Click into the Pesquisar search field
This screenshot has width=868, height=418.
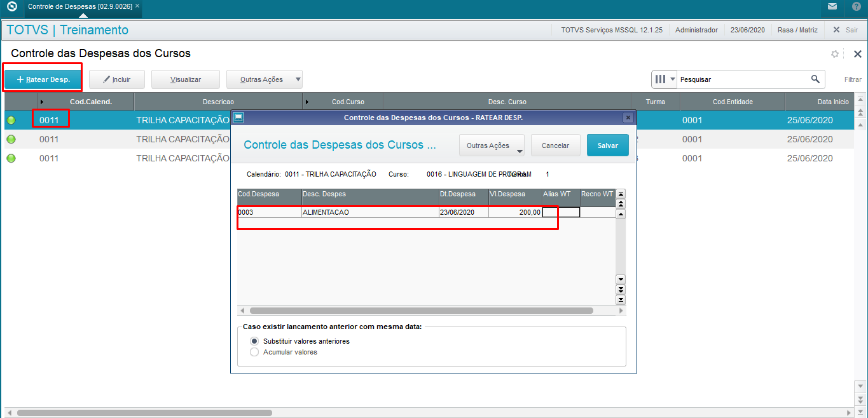point(743,79)
